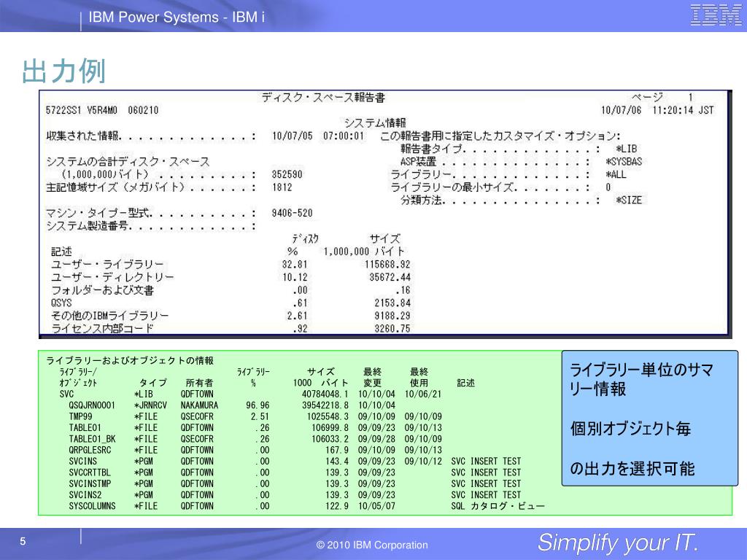Click the '報告書タイプ' option label

click(431, 149)
